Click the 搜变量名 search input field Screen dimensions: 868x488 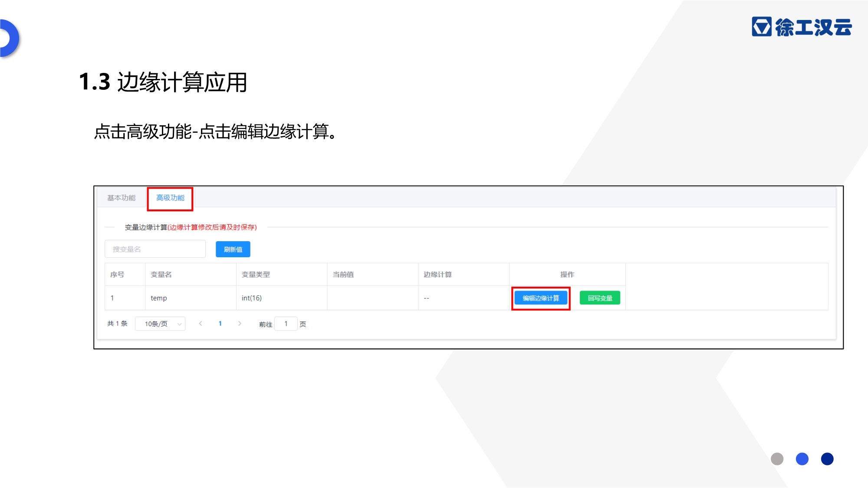click(x=155, y=249)
